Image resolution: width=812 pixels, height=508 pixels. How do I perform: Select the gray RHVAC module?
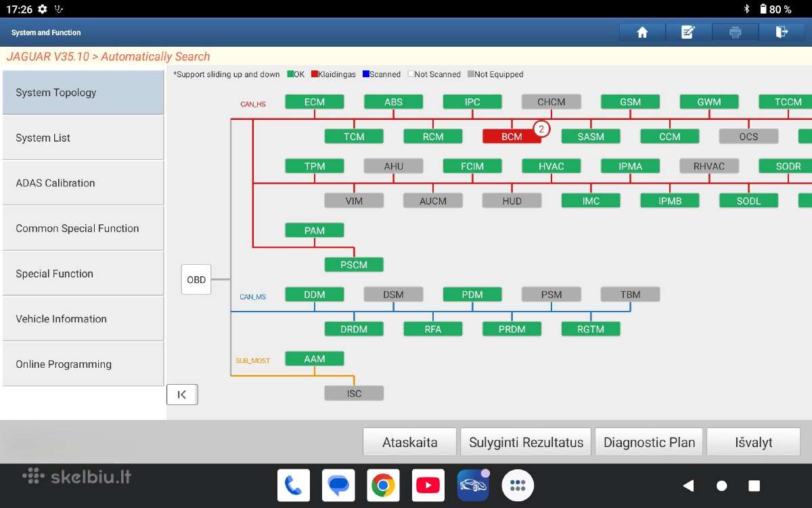click(x=709, y=166)
